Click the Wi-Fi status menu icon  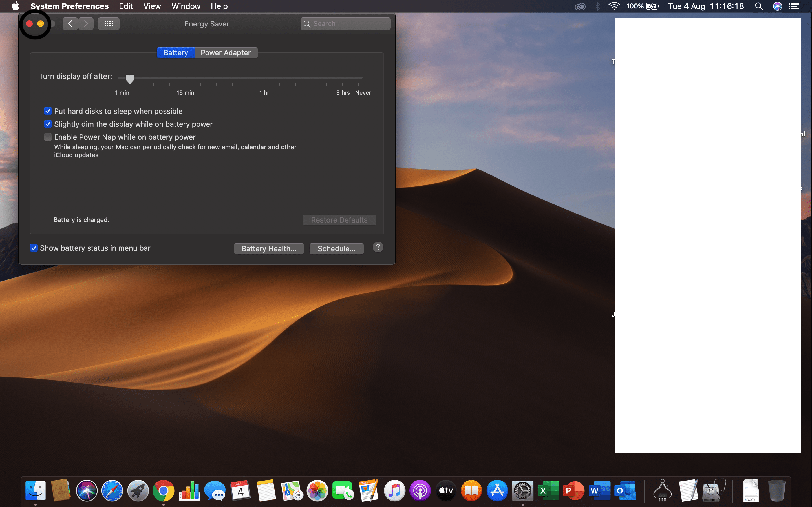[x=614, y=6]
